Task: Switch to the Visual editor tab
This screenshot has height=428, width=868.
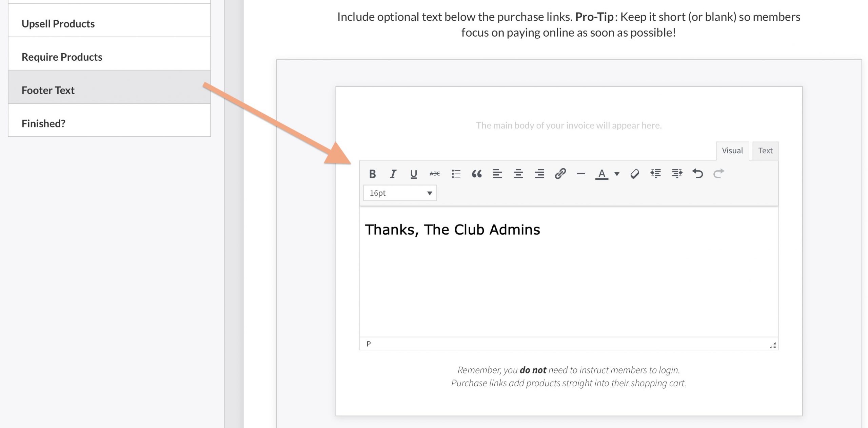Action: [x=732, y=151]
